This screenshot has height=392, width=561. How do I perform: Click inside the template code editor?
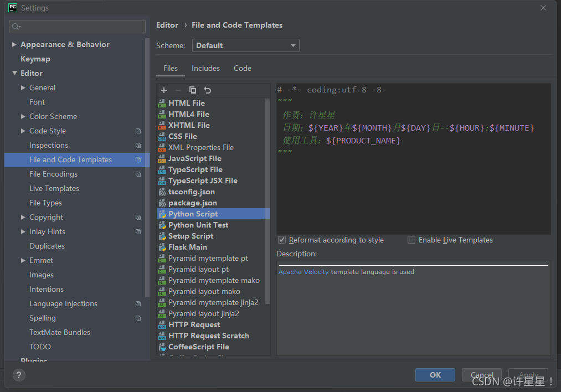(x=413, y=159)
